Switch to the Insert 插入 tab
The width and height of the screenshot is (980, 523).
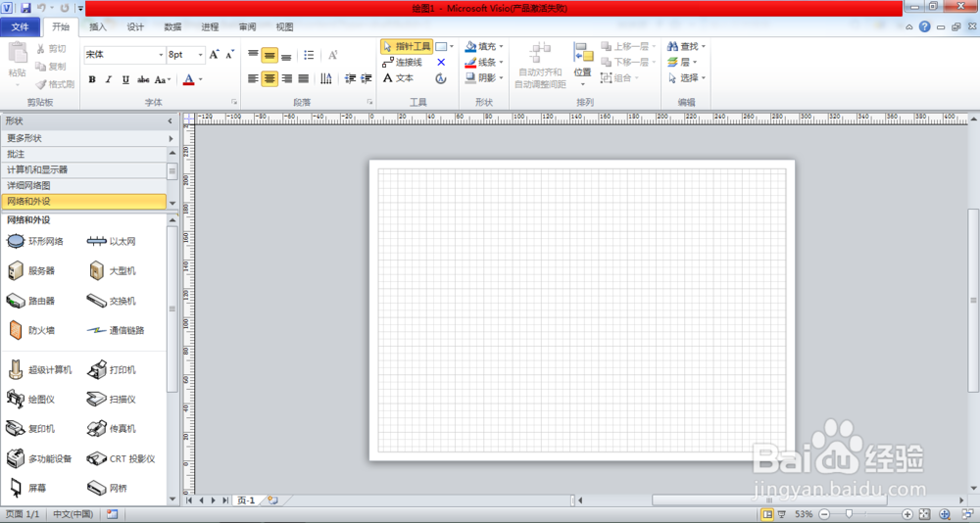point(97,26)
